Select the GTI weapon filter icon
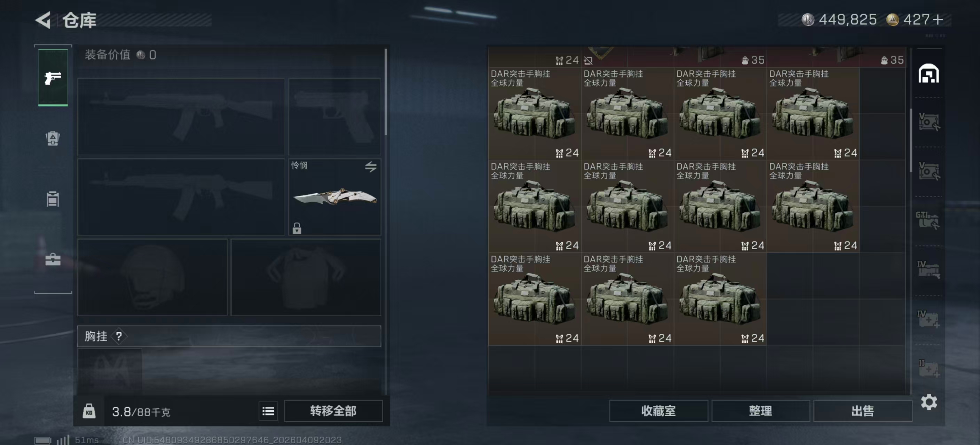980x445 pixels. tap(928, 220)
